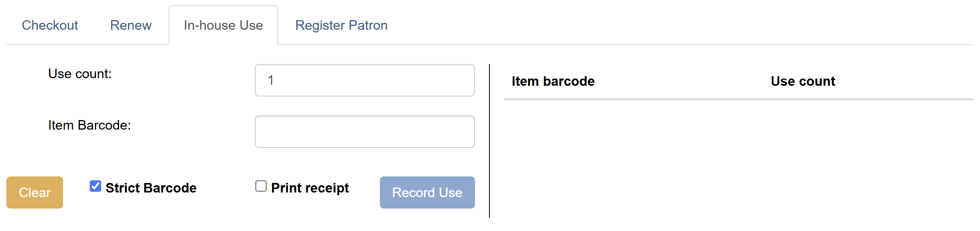
Task: Focus the Item Barcode input field
Action: click(364, 131)
